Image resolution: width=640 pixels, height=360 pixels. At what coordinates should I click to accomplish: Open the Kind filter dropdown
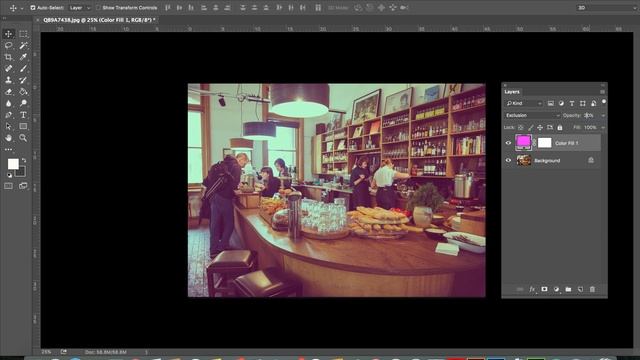tap(524, 104)
